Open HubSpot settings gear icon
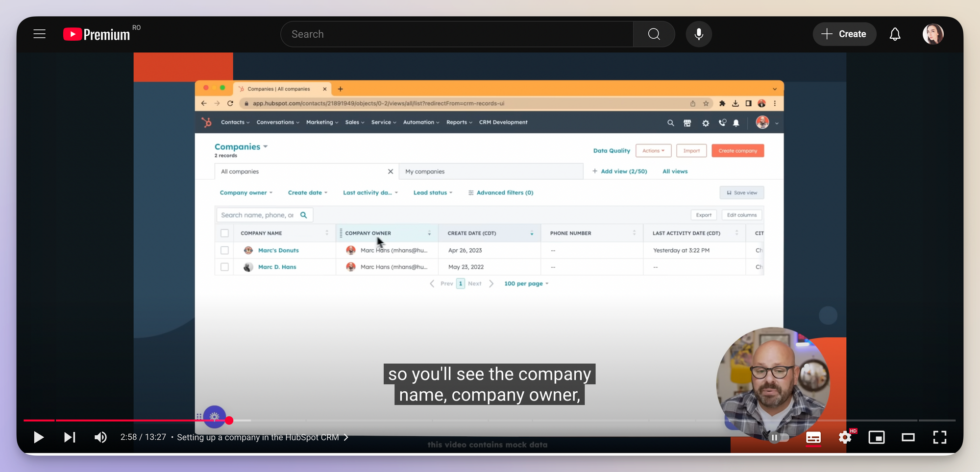This screenshot has height=472, width=980. [706, 123]
